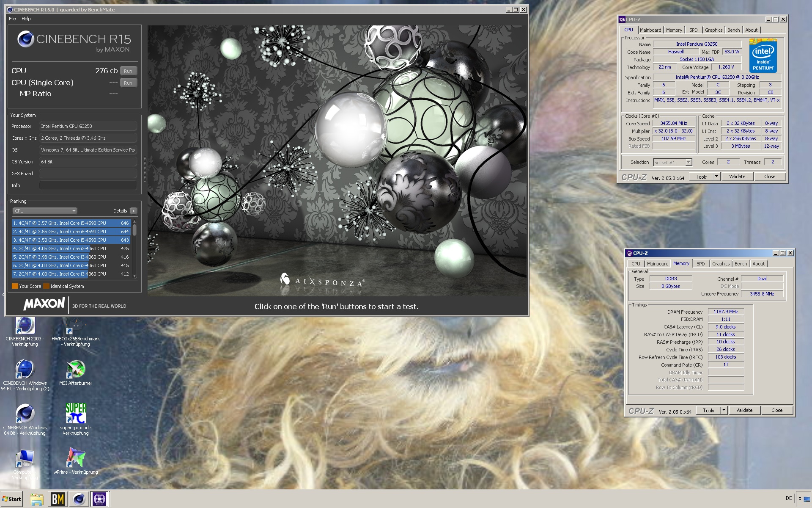The width and height of the screenshot is (812, 508).
Task: Switch to CPU tab in lower CPU-Z
Action: (636, 264)
